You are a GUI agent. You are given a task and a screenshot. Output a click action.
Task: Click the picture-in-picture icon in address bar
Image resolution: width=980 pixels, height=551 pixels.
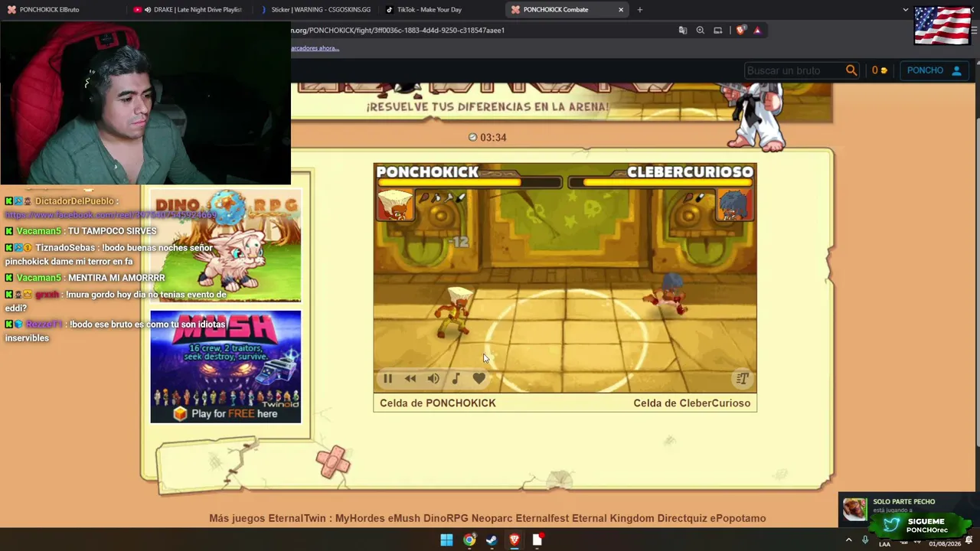coord(718,31)
